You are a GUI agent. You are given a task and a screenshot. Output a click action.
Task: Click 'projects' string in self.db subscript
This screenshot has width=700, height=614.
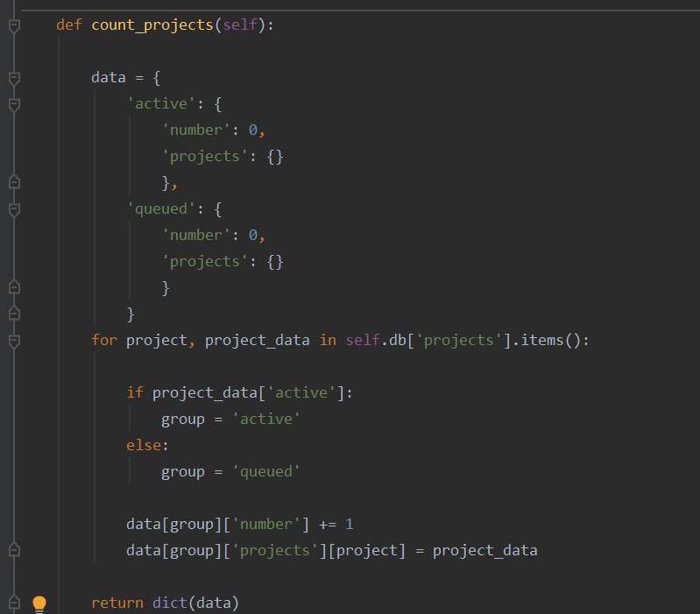point(458,341)
